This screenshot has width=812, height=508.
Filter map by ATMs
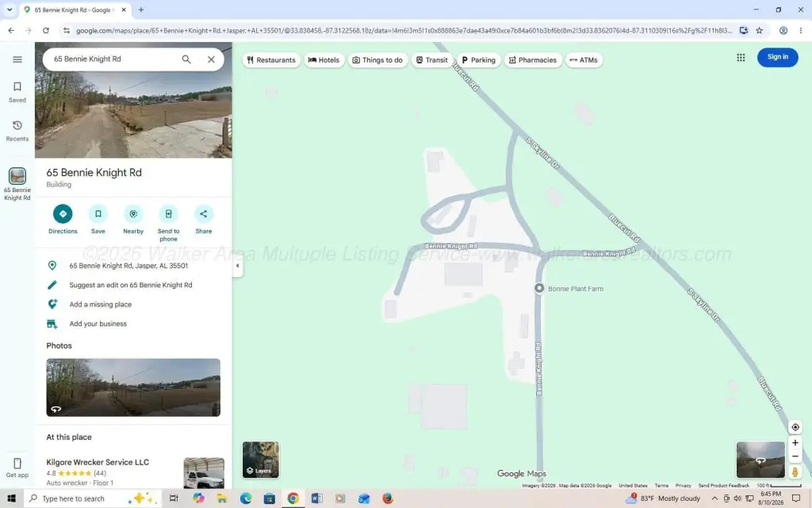pyautogui.click(x=584, y=60)
